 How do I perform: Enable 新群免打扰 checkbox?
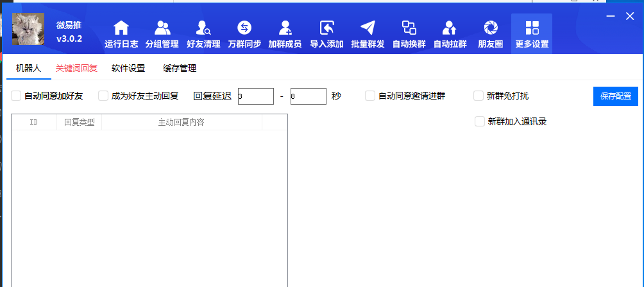(479, 96)
